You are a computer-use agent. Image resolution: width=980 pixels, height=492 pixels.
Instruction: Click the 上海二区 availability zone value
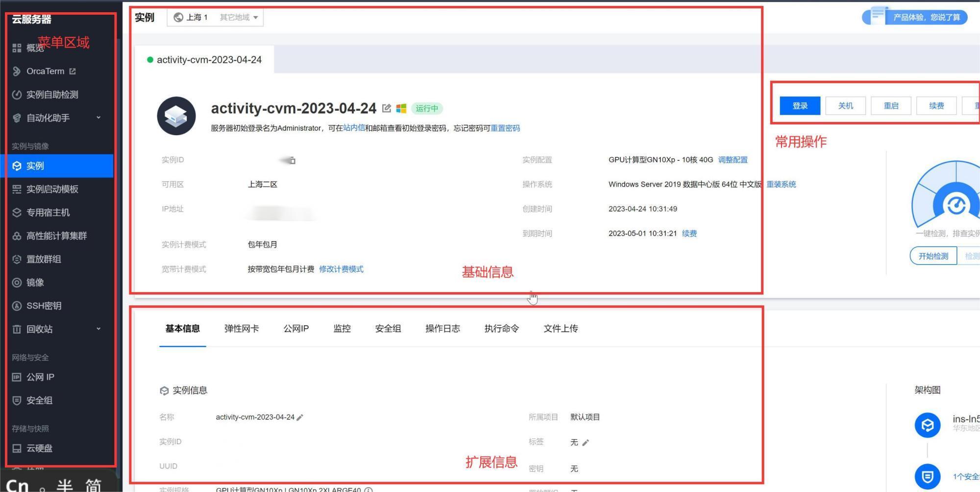[x=263, y=184]
